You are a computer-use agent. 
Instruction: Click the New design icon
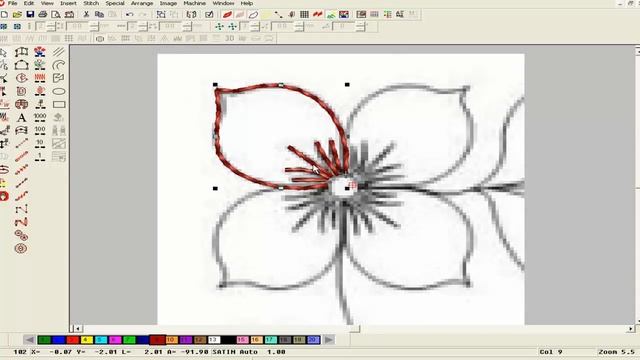coord(4,15)
